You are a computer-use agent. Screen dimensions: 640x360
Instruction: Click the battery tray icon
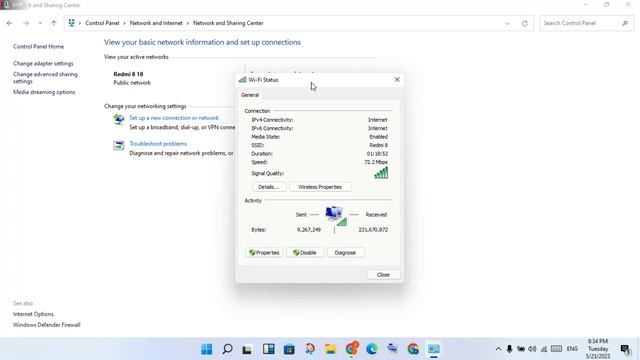(521, 349)
